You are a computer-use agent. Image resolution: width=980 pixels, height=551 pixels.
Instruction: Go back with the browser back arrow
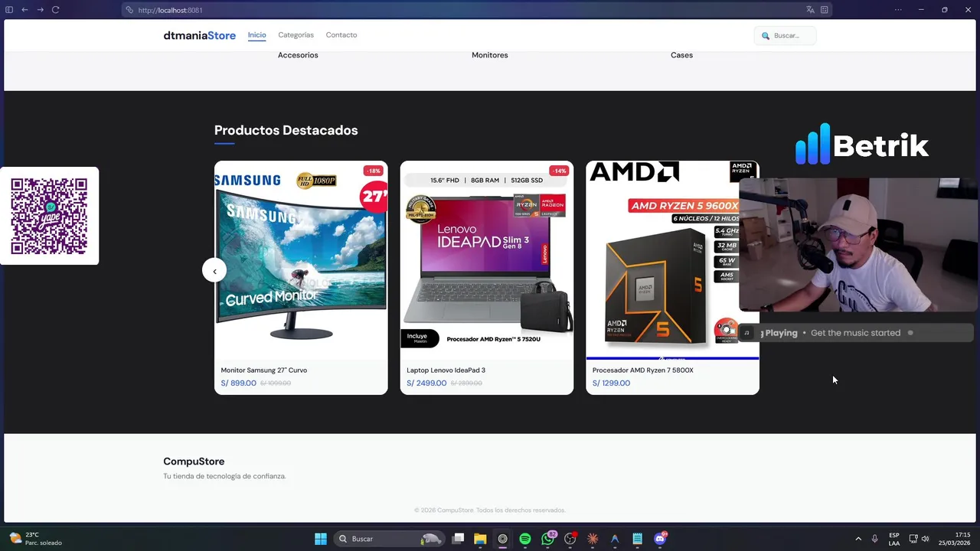pyautogui.click(x=24, y=10)
